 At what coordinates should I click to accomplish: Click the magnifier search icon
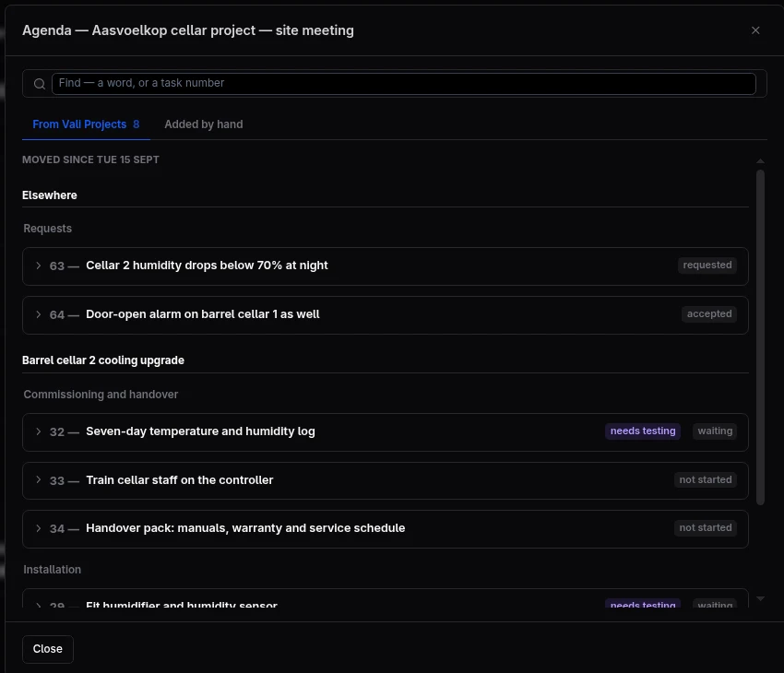coord(40,84)
